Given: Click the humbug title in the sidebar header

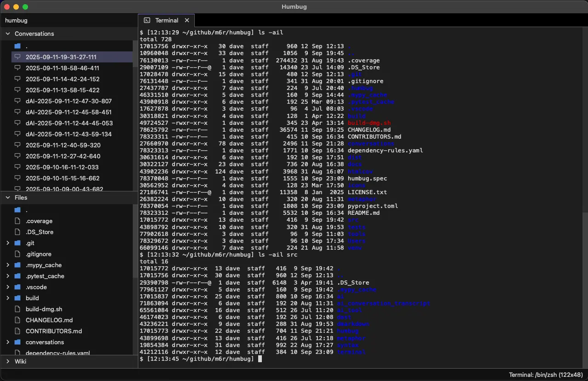Looking at the screenshot, I should [x=16, y=20].
